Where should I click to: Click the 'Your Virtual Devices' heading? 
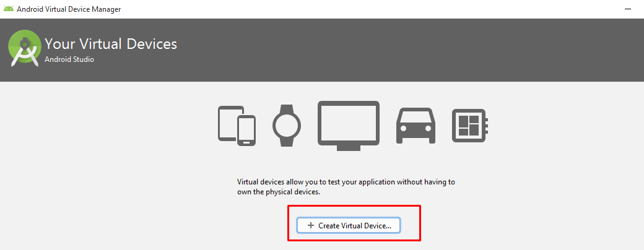click(x=111, y=44)
